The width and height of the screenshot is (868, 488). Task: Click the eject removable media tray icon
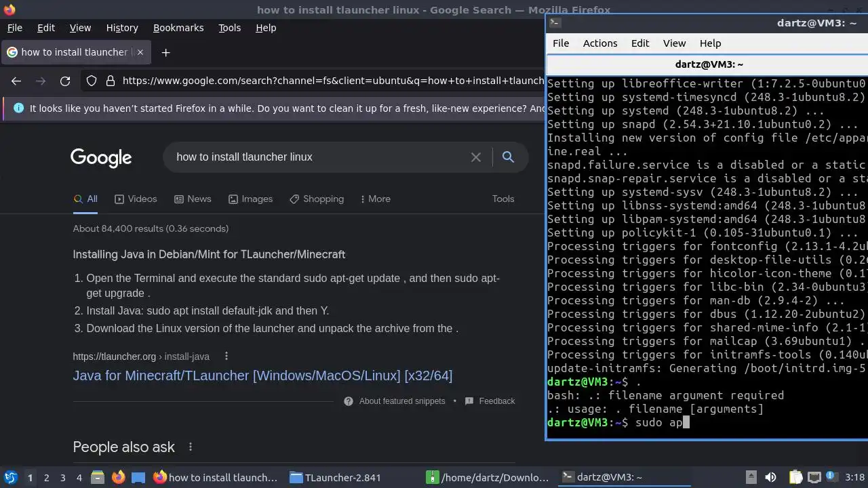point(751,478)
